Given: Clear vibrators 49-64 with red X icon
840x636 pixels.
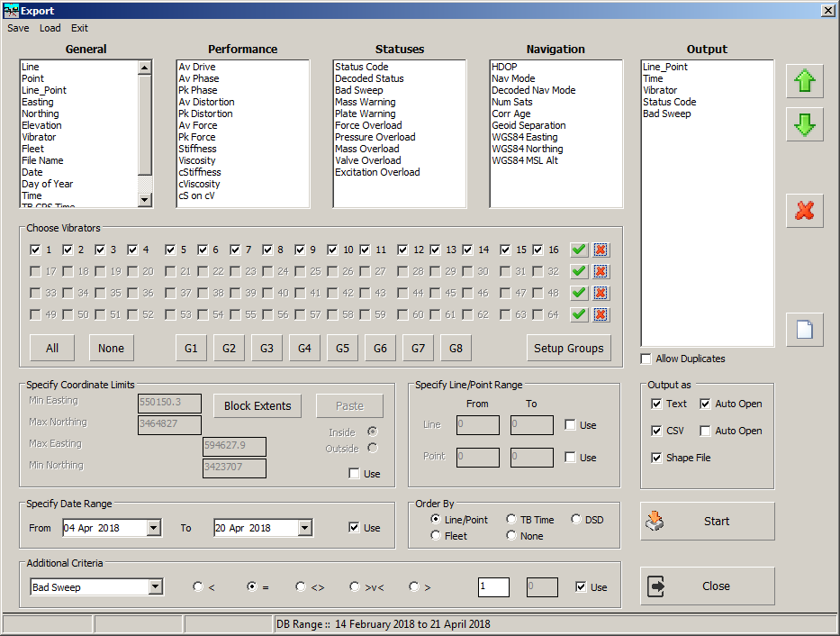Looking at the screenshot, I should point(601,314).
